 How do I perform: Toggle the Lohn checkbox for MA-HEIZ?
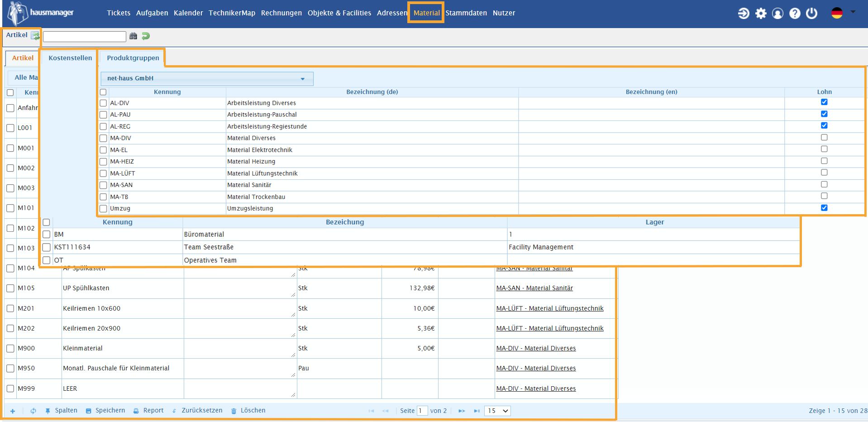pyautogui.click(x=824, y=161)
